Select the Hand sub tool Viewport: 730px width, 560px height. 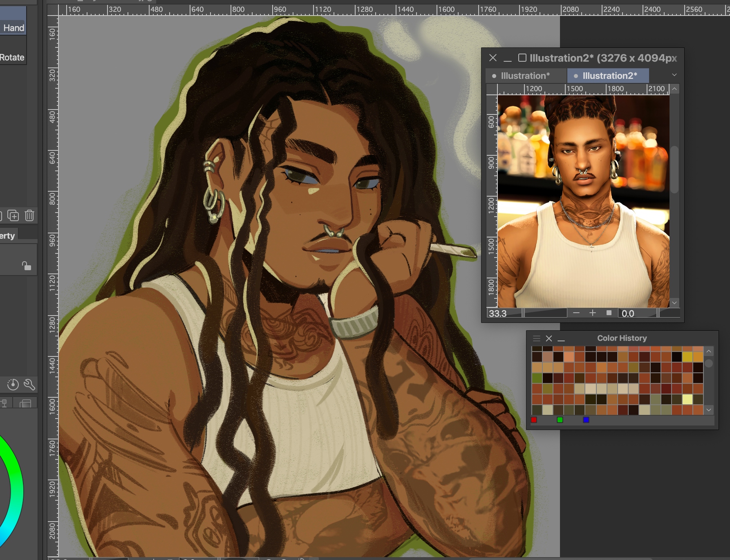click(13, 27)
